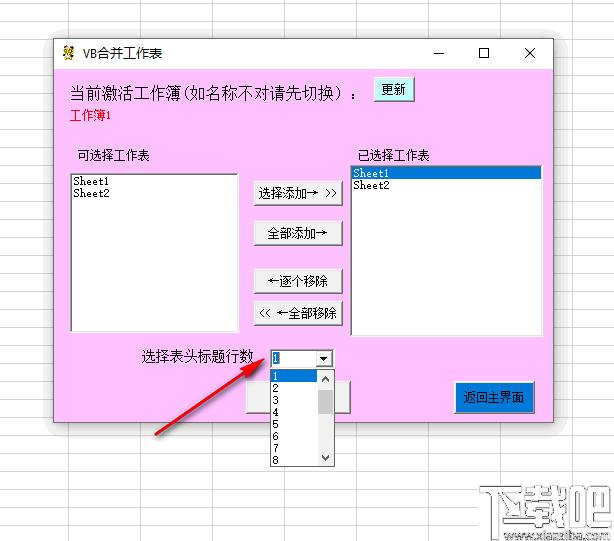
Task: Choose option 7 in the dropdown list
Action: tap(294, 448)
